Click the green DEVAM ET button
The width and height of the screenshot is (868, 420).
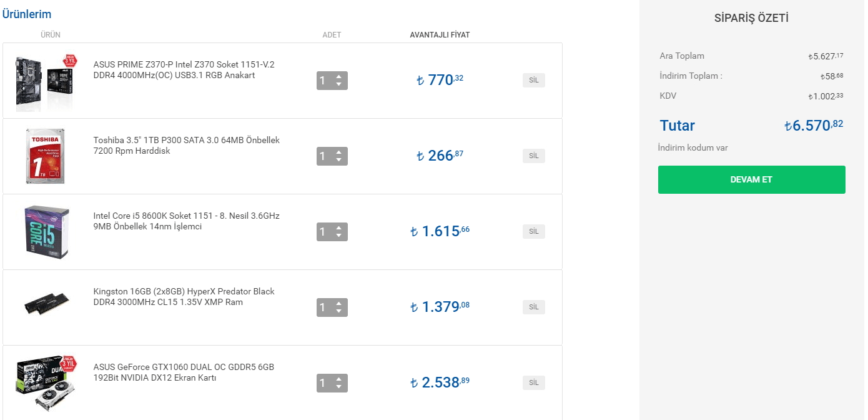pyautogui.click(x=751, y=179)
